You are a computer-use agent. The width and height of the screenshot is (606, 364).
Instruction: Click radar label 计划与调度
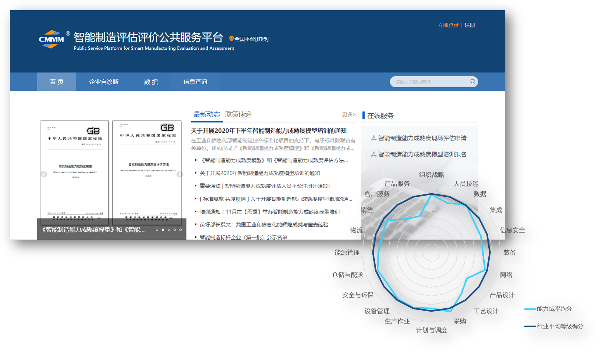click(x=431, y=330)
